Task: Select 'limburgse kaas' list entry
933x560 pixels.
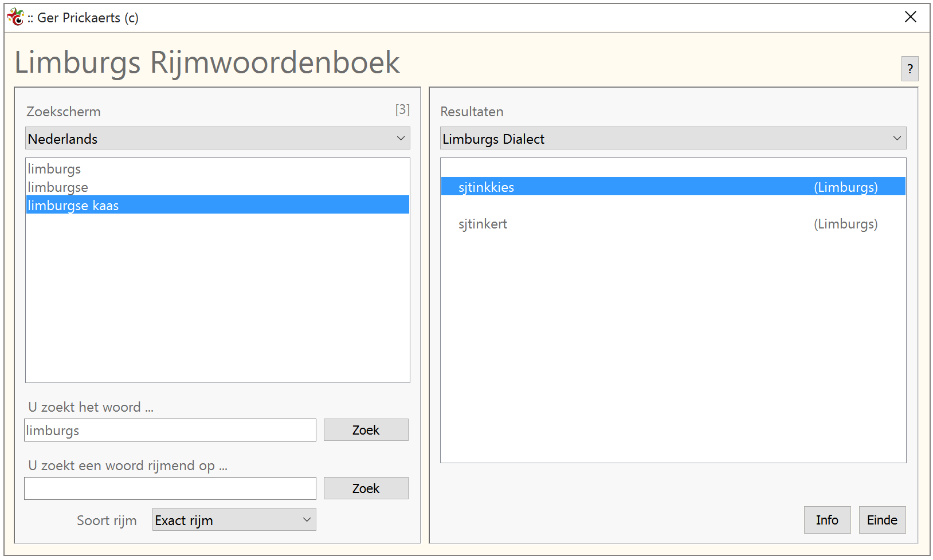Action: click(x=218, y=205)
